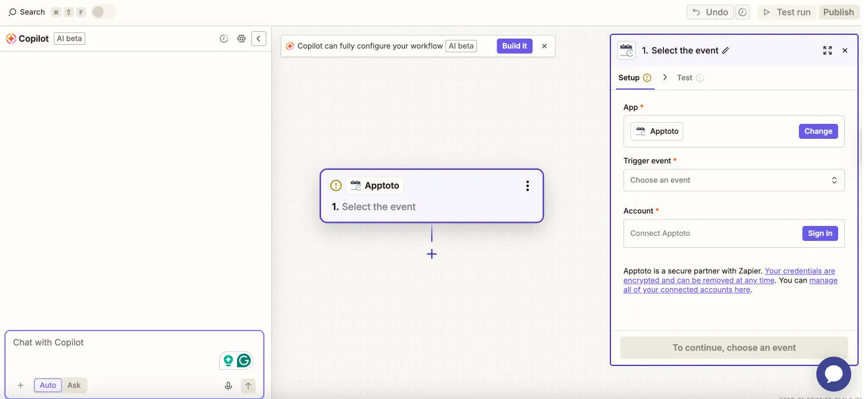This screenshot has height=399, width=868.
Task: Click the Search field in the top bar
Action: (x=31, y=11)
